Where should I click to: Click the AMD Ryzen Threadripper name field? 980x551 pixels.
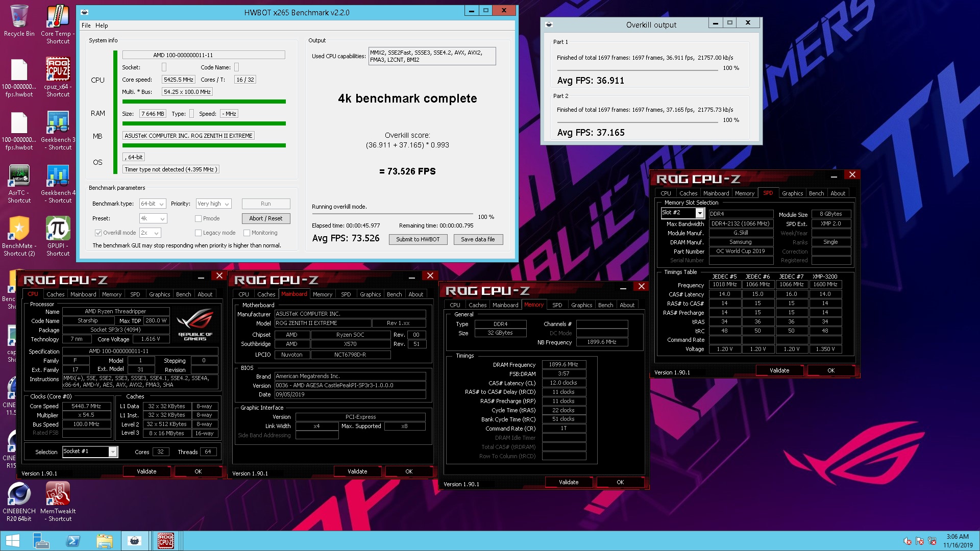pos(115,311)
